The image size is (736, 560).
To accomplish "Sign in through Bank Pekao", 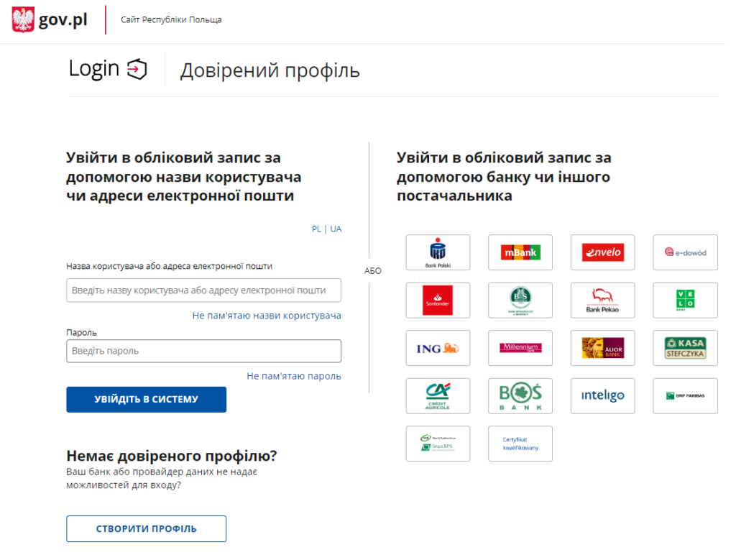I will coord(602,300).
